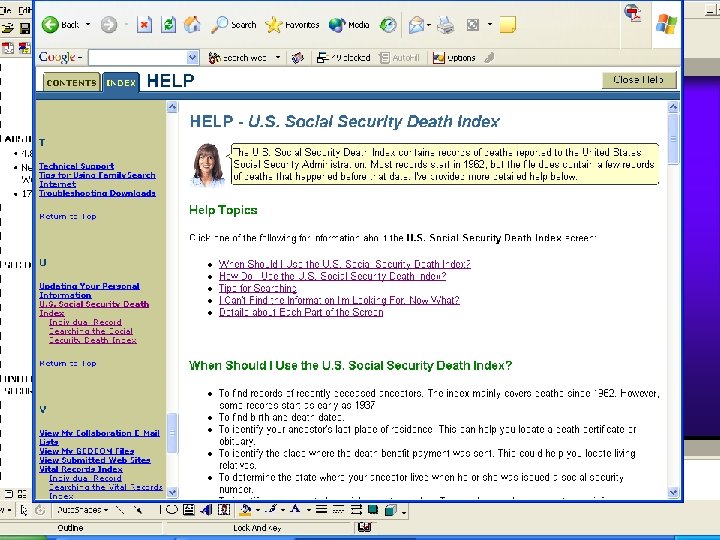Open How Do I Use the Death Index topic link

332,276
